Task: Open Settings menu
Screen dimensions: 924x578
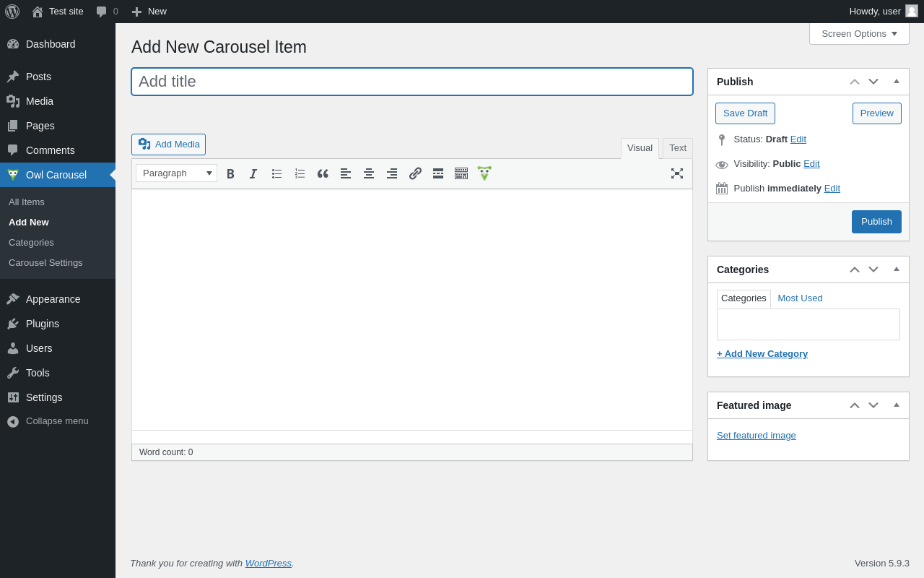Action: pos(58,397)
